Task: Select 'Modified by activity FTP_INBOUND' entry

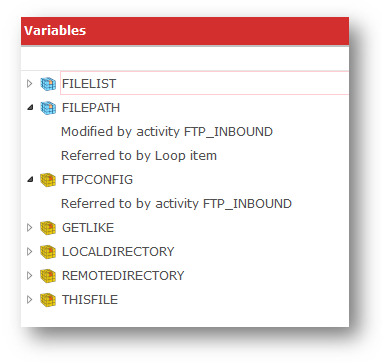Action: click(x=167, y=132)
